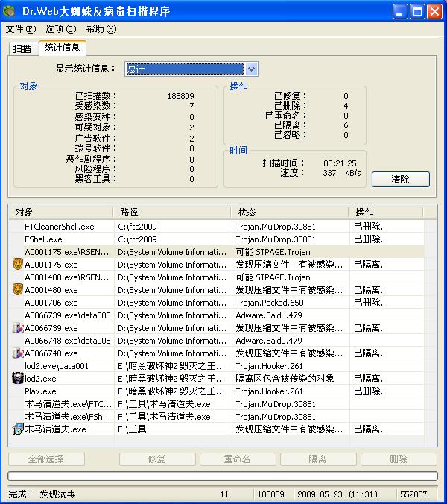Click the tiger icon beside A0001175.exe
The width and height of the screenshot is (447, 504).
click(x=18, y=264)
